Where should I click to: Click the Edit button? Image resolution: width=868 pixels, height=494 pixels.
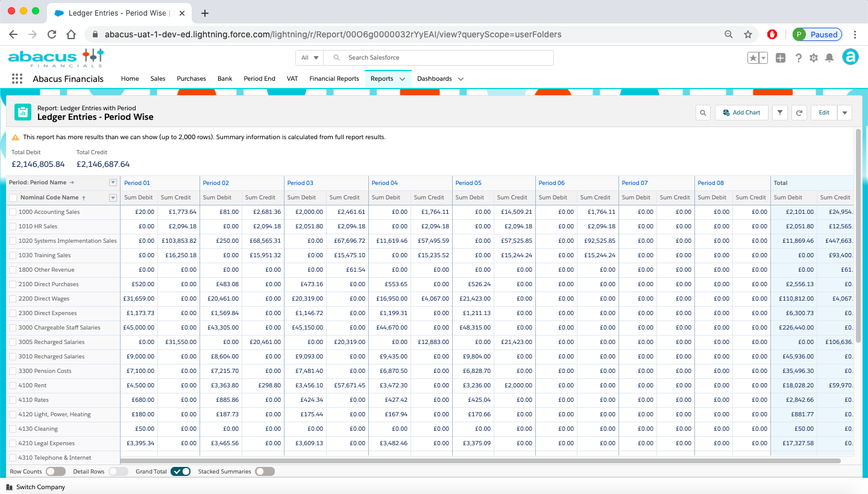tap(824, 112)
